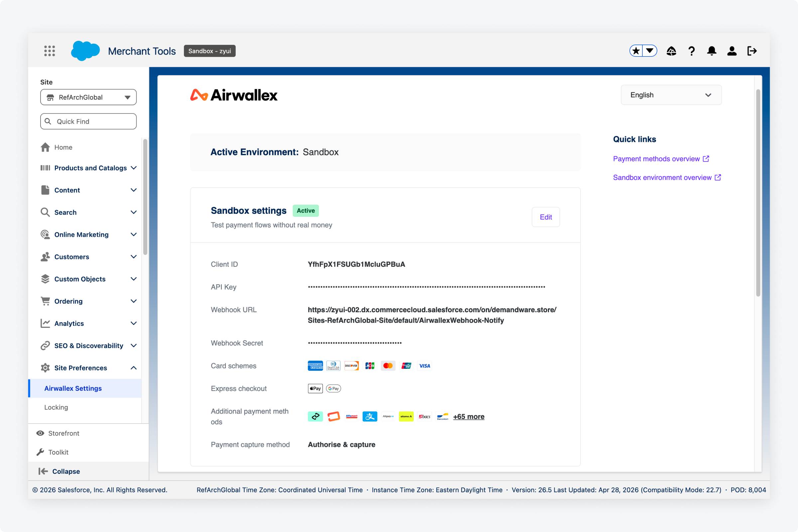Click the blue Alipay icon
The width and height of the screenshot is (798, 532).
tap(370, 416)
